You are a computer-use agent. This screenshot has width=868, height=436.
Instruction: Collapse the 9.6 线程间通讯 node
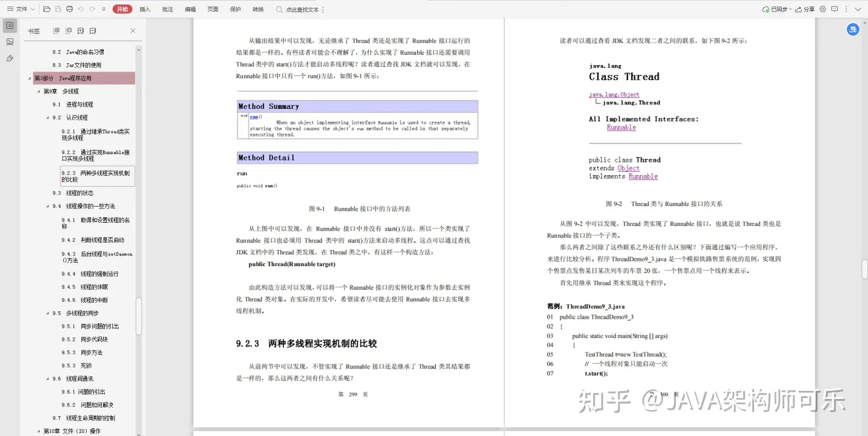(48, 379)
